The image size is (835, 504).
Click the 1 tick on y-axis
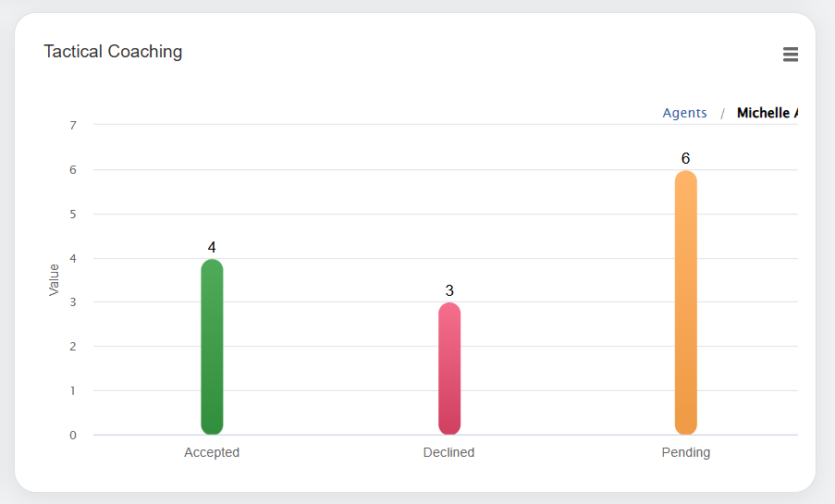click(x=73, y=391)
